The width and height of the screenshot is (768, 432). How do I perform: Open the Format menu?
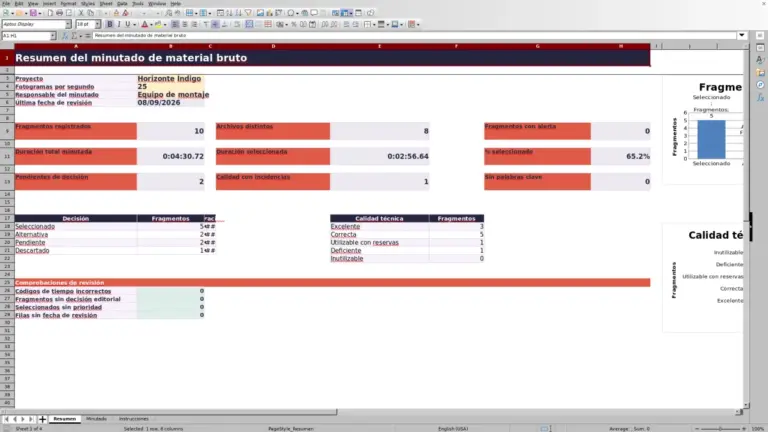(68, 3)
